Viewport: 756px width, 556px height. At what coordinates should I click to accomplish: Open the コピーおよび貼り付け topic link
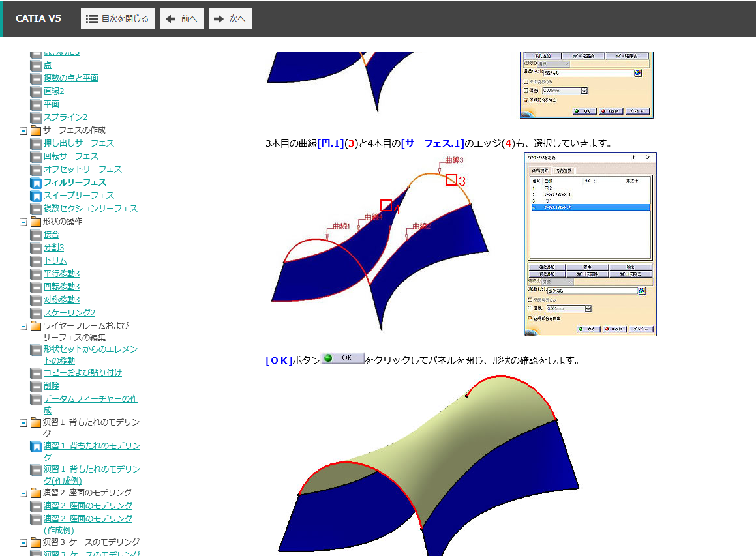82,373
